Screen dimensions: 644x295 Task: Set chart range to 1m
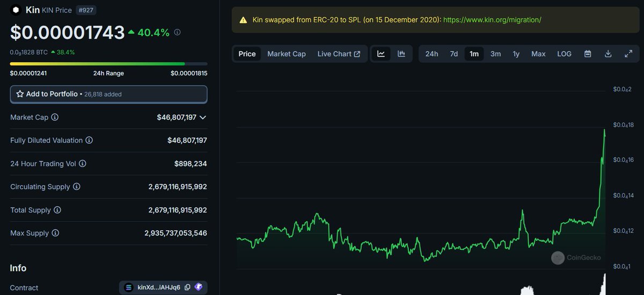point(474,54)
